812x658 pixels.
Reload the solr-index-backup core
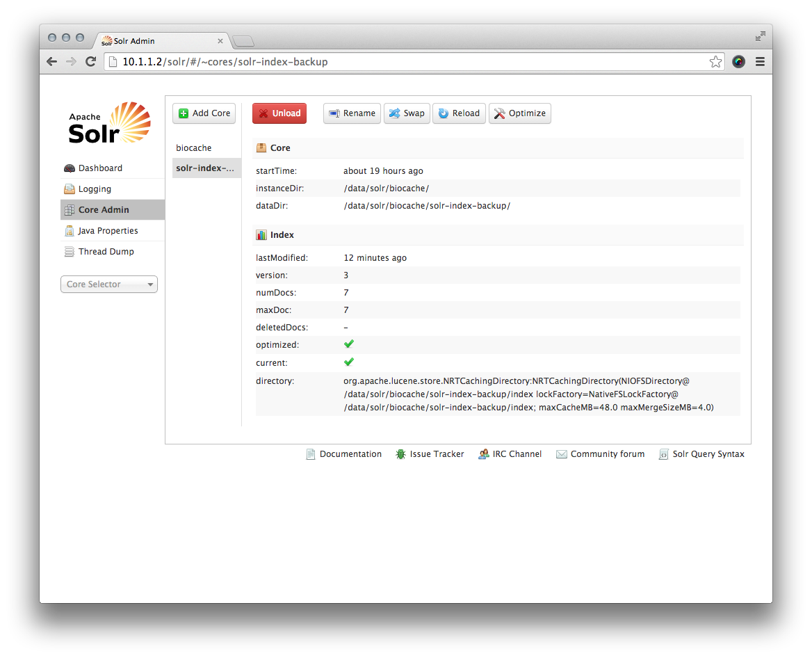460,113
